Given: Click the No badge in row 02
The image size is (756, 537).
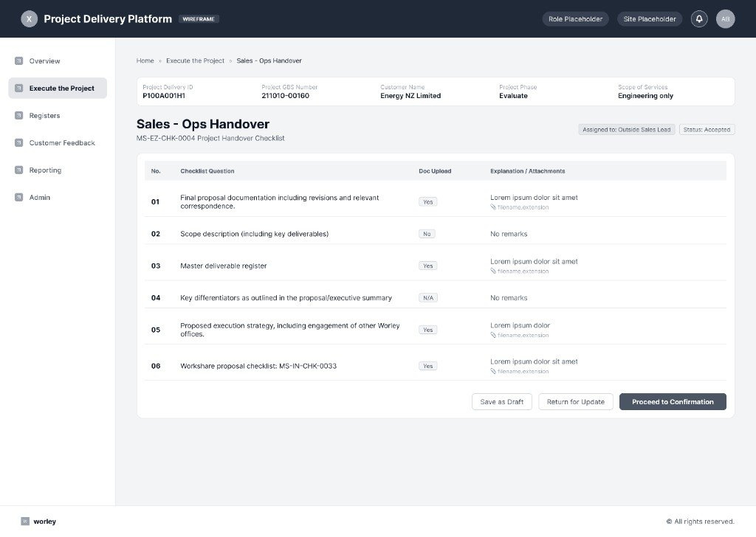Looking at the screenshot, I should (427, 234).
